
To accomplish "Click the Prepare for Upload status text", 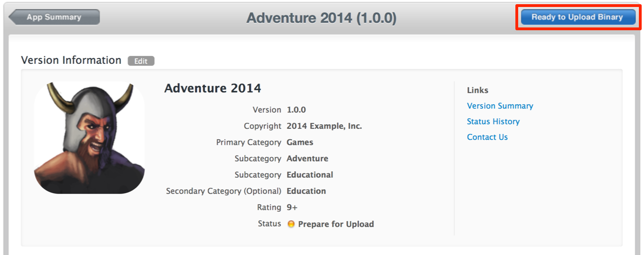I will pos(336,224).
